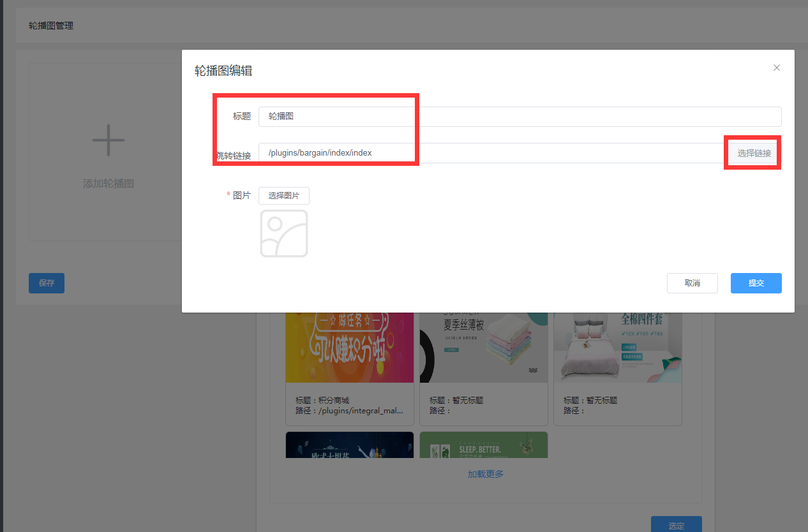Click the 选择图片 button

(283, 196)
